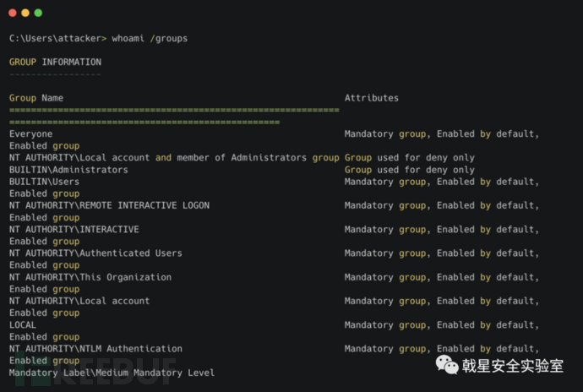Click the 'NT AUTHORITY\Local account' line
The height and width of the screenshot is (392, 583).
[79, 301]
